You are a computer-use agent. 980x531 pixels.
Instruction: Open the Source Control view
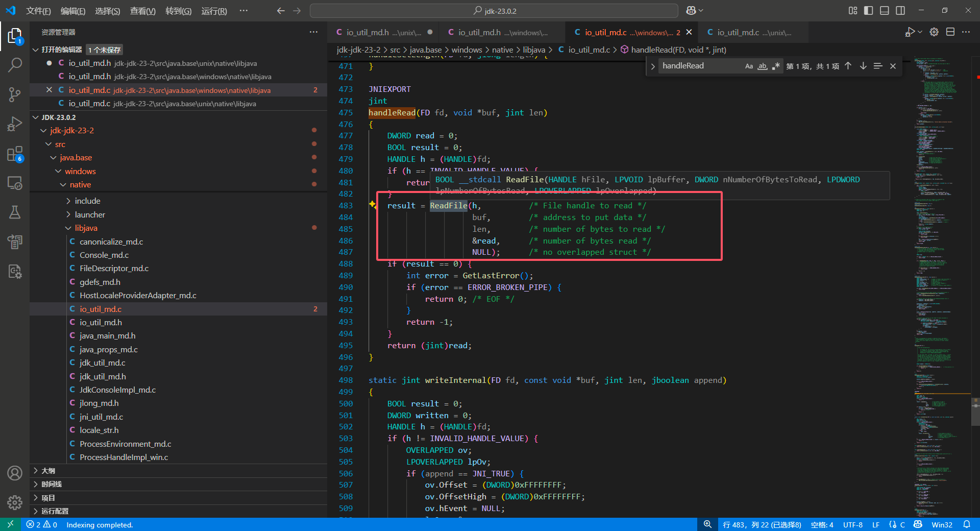(x=15, y=94)
